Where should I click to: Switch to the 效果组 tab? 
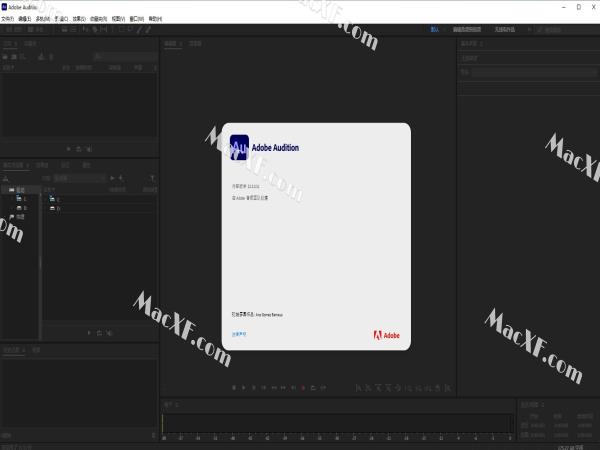[x=42, y=165]
